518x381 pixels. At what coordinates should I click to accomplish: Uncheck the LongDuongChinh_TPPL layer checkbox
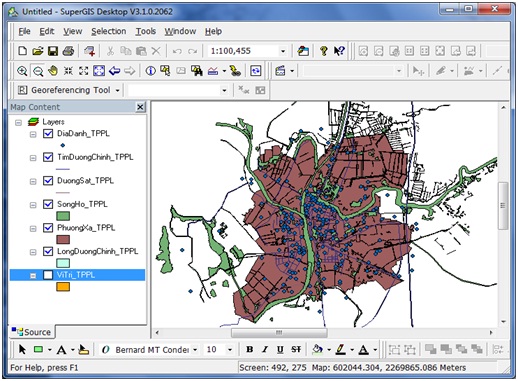pos(48,251)
